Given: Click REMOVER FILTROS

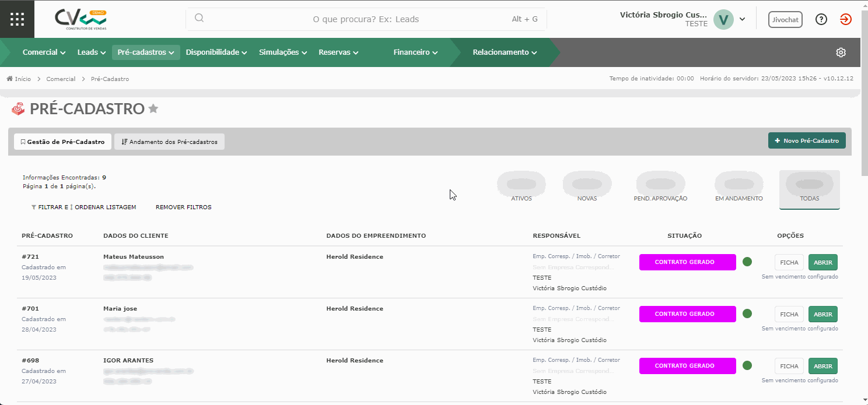Looking at the screenshot, I should coord(183,207).
